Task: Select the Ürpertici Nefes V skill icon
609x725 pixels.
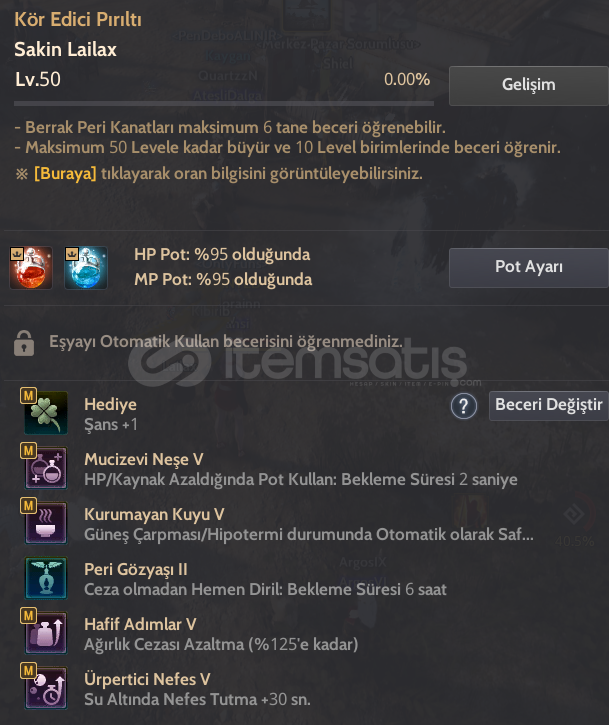Action: [x=46, y=688]
